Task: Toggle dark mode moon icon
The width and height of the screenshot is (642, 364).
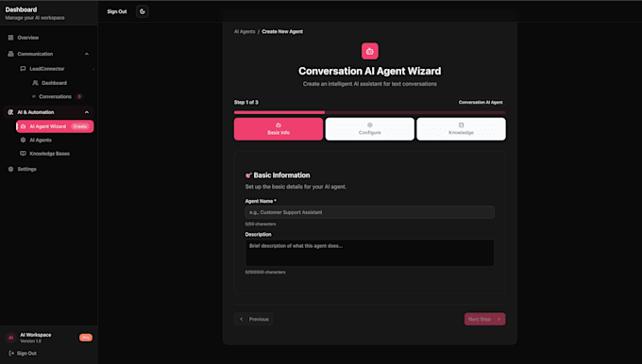Action: tap(142, 11)
